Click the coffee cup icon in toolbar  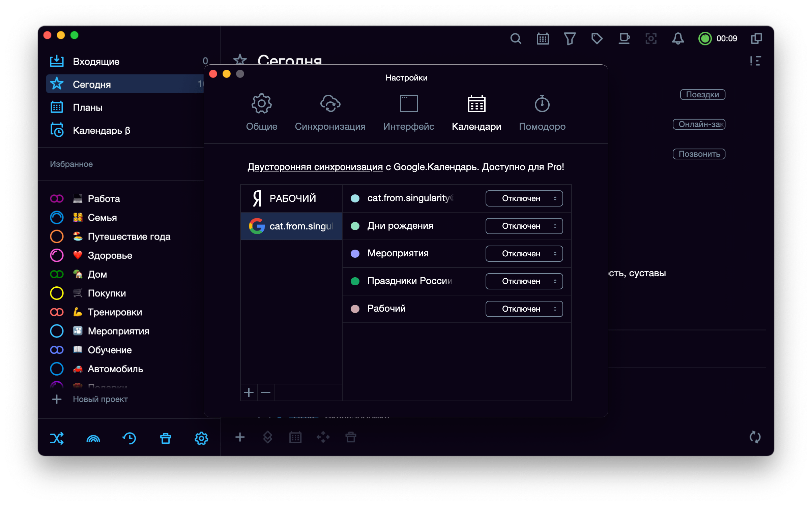(x=624, y=39)
